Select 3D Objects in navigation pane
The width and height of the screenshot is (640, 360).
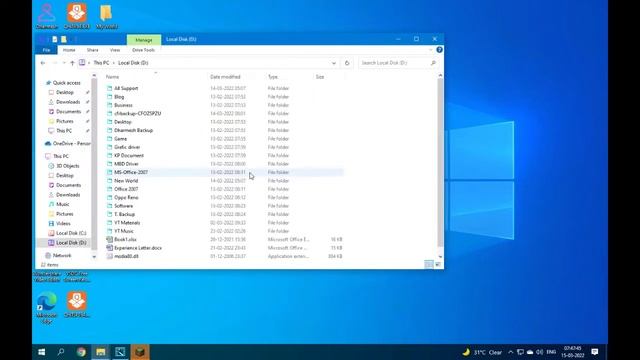pyautogui.click(x=68, y=166)
